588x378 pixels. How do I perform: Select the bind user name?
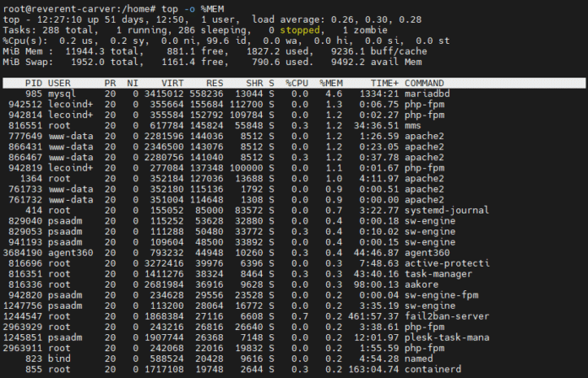coord(59,359)
